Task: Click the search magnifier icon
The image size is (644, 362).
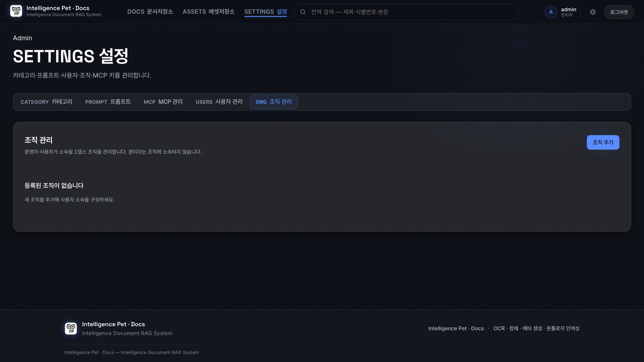Action: click(x=303, y=12)
